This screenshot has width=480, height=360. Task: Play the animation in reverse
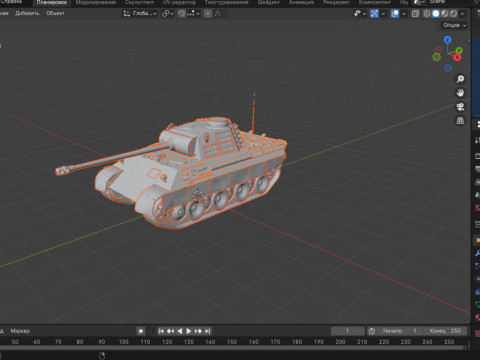(x=180, y=331)
